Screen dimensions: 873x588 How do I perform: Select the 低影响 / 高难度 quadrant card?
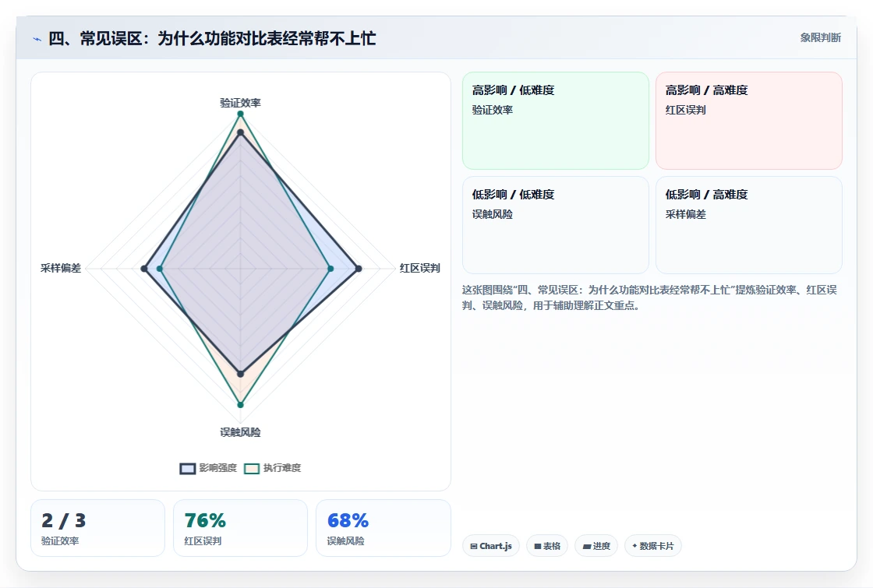coord(749,225)
